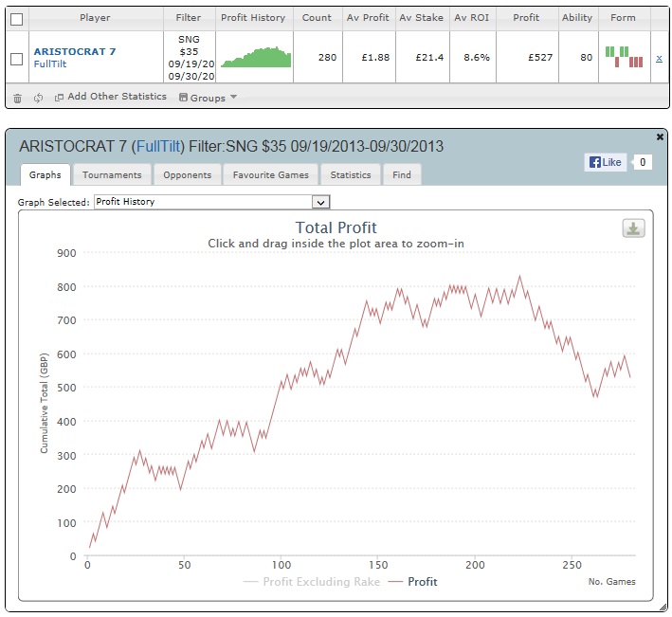Click the Form bars indicator
This screenshot has width=672, height=617.
click(624, 57)
